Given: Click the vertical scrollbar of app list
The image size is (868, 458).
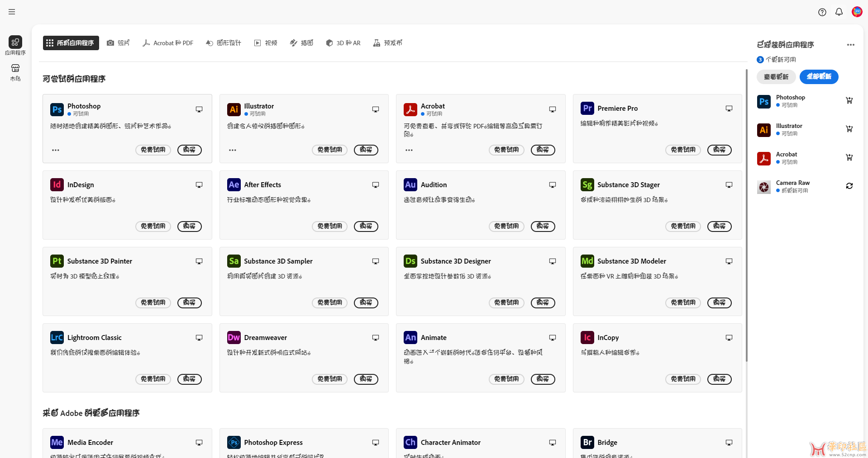Looking at the screenshot, I should click(746, 215).
